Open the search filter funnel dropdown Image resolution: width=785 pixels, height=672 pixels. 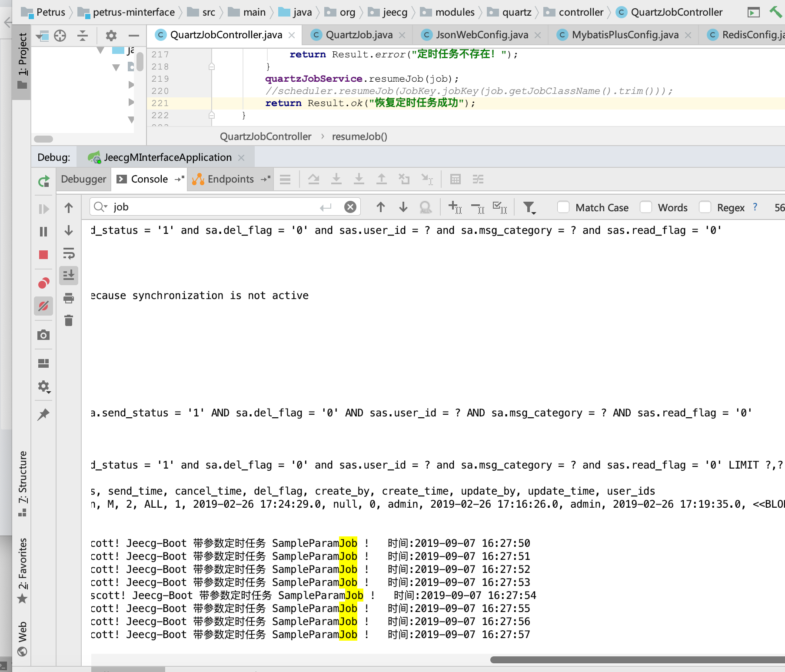529,207
